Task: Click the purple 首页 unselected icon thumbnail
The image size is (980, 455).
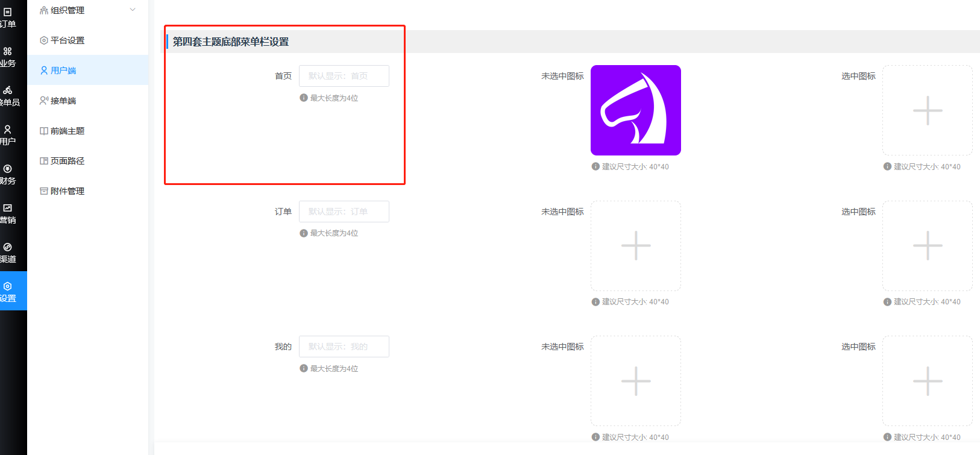Action: [635, 110]
